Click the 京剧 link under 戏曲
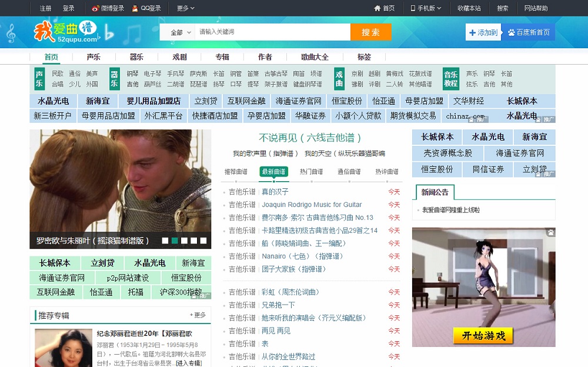 pos(357,74)
